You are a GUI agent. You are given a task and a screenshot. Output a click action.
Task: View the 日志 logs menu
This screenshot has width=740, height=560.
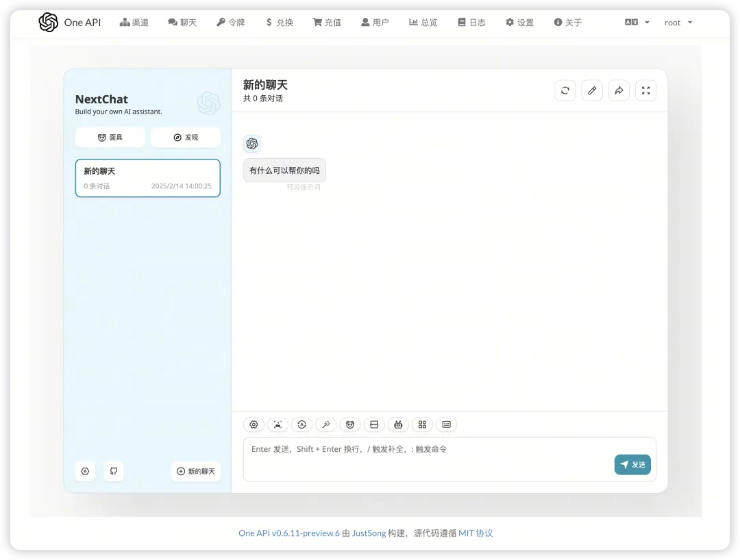pyautogui.click(x=471, y=22)
